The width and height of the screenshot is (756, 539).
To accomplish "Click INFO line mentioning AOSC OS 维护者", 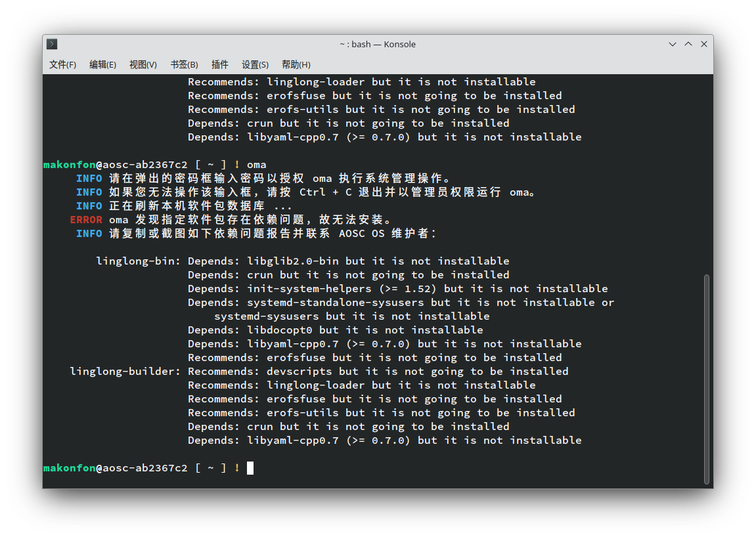I will tap(256, 234).
